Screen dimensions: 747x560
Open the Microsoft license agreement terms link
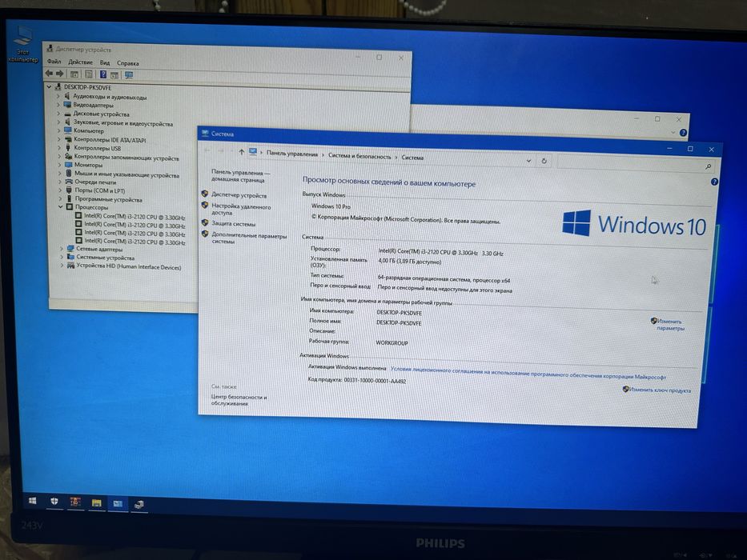[x=528, y=373]
